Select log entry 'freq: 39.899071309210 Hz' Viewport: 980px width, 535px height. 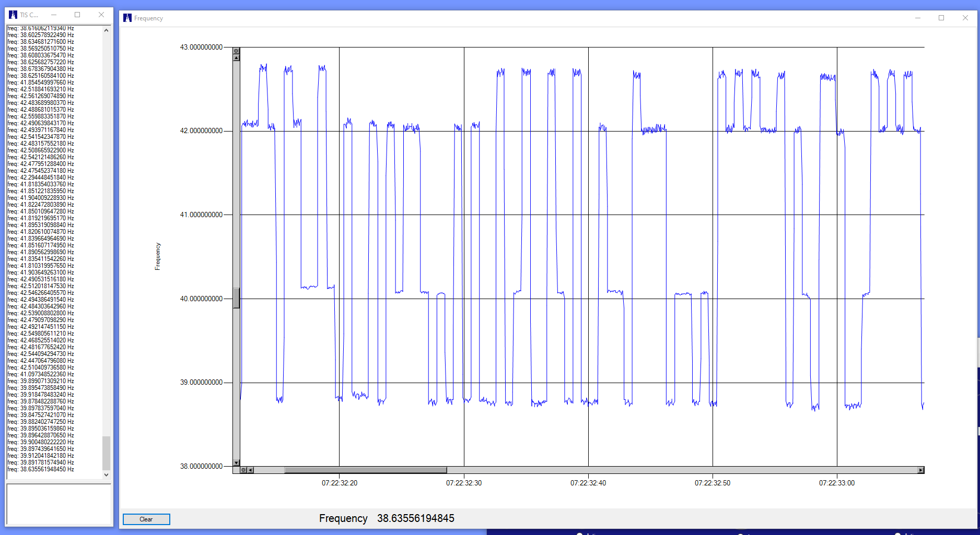click(41, 381)
